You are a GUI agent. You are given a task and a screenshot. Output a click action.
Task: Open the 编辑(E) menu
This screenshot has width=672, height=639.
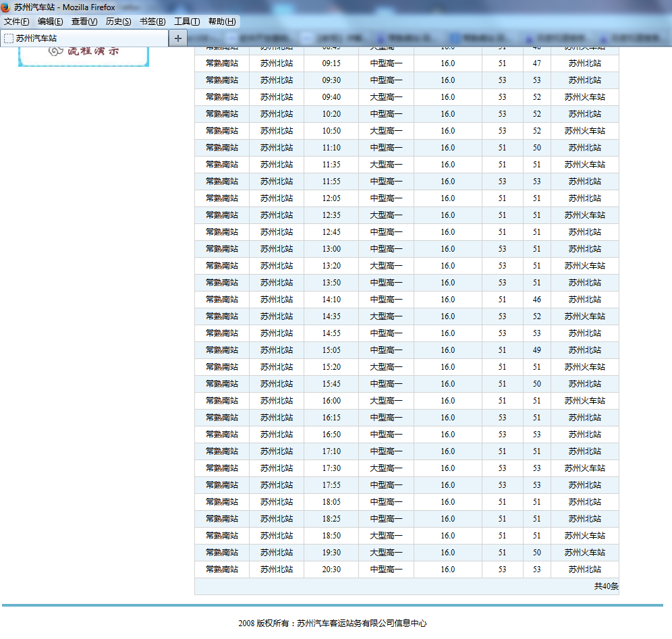tap(50, 22)
